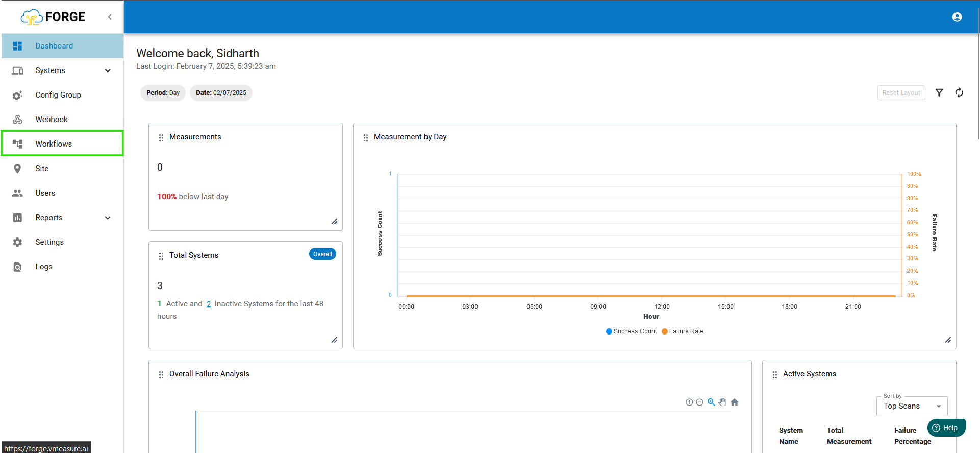Image resolution: width=980 pixels, height=453 pixels.
Task: Click the Total Measurement column header
Action: click(849, 436)
